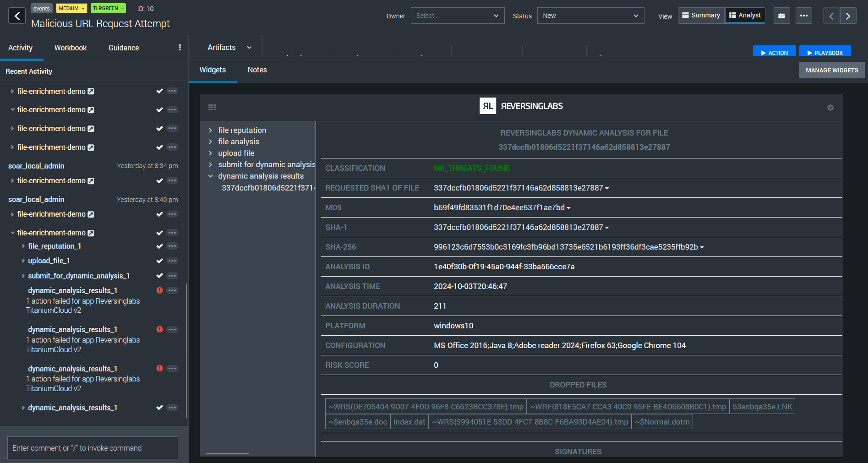The image size is (868, 463).
Task: Expand the REQUESTED SHA1 OF FILE value caret
Action: pos(607,188)
